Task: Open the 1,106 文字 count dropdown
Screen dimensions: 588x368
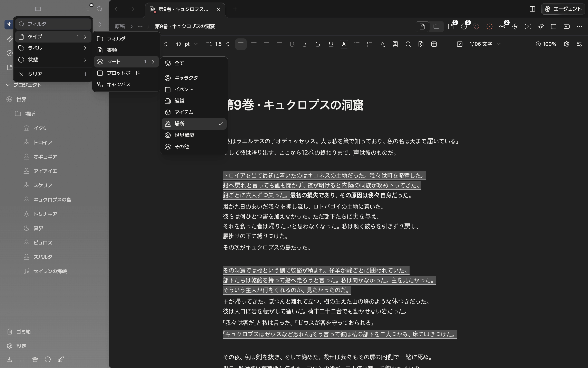Action: tap(485, 44)
